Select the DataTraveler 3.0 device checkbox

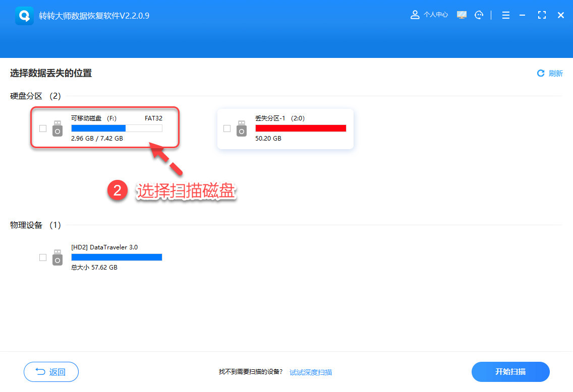pos(43,257)
